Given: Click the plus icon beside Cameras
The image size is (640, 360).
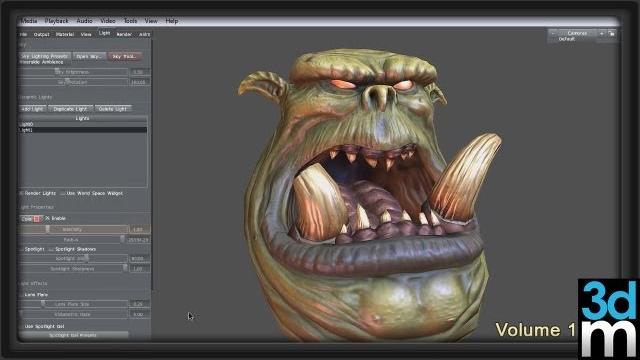Looking at the screenshot, I should tap(601, 33).
